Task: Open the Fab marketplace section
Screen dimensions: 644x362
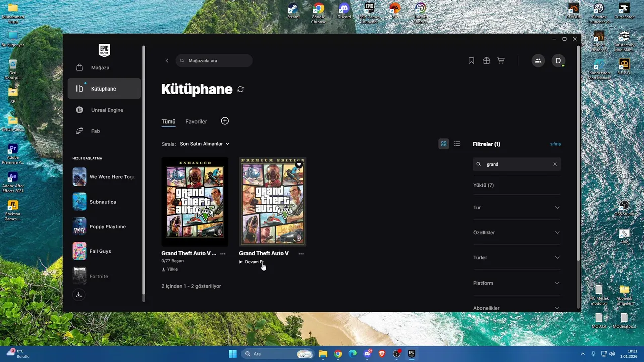Action: tap(104, 131)
